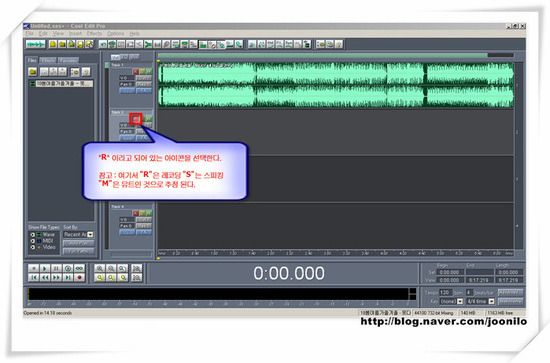
Task: Click the Tempo field showing 120
Action: click(x=445, y=292)
